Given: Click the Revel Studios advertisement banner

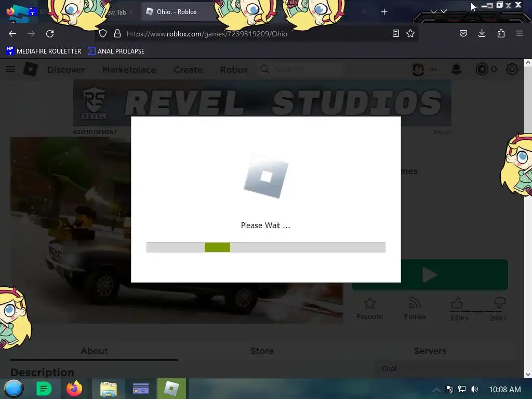Looking at the screenshot, I should click(x=262, y=103).
